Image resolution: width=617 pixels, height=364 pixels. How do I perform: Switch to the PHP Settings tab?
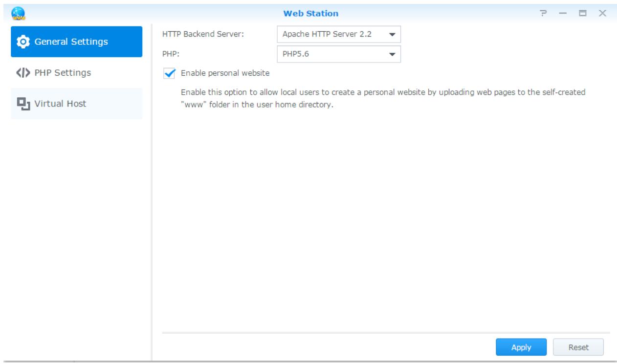76,73
